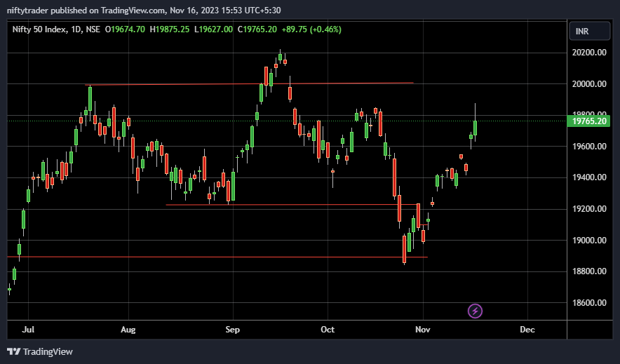Click the Nov label on time axis
This screenshot has width=620, height=364.
point(423,329)
